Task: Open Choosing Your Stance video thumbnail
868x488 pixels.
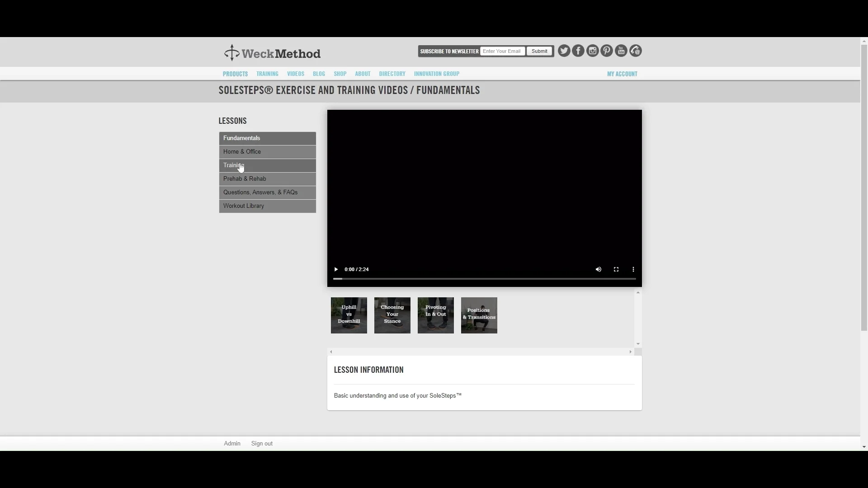Action: pos(392,315)
